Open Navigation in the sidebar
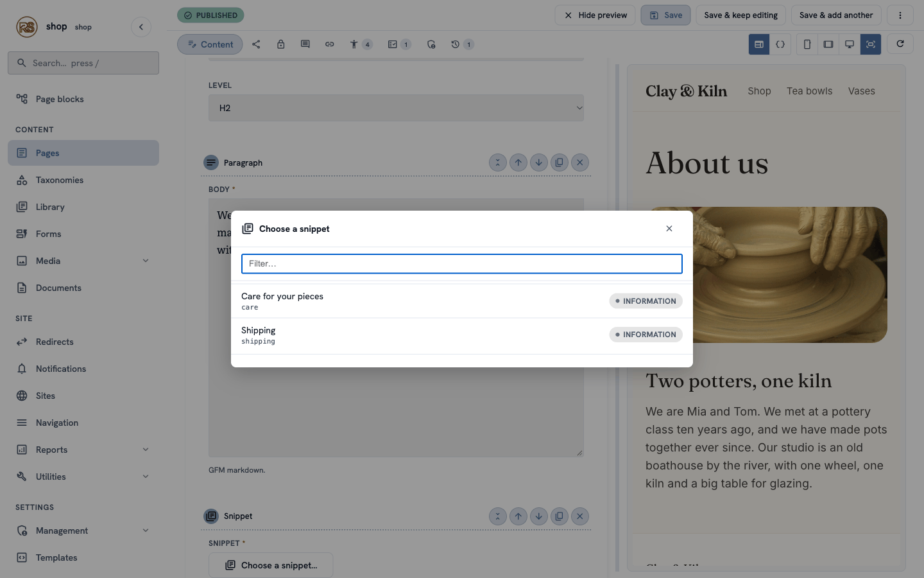This screenshot has width=924, height=578. click(83, 423)
